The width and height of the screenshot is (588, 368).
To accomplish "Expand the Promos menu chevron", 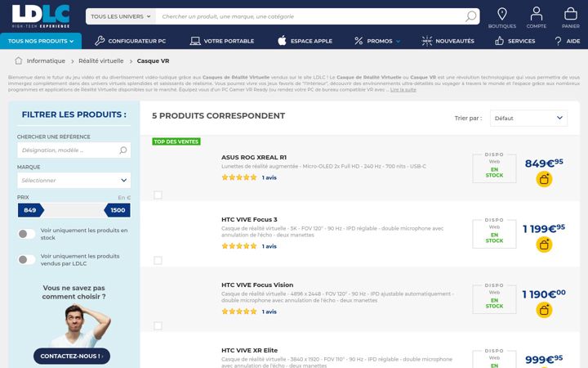I will pyautogui.click(x=398, y=42).
